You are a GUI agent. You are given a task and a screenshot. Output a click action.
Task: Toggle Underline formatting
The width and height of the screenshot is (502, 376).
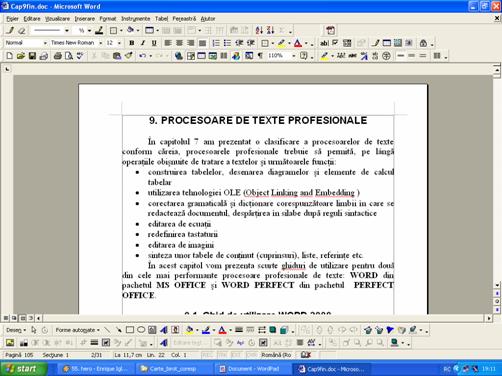[x=154, y=43]
